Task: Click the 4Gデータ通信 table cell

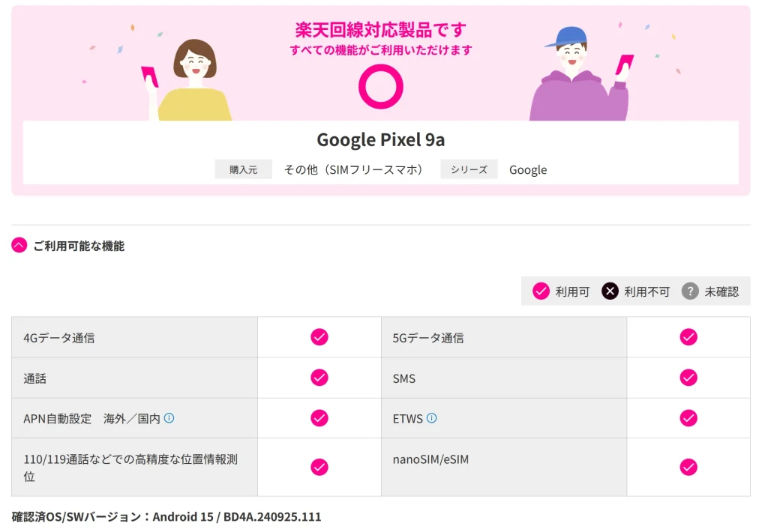Action: [135, 337]
